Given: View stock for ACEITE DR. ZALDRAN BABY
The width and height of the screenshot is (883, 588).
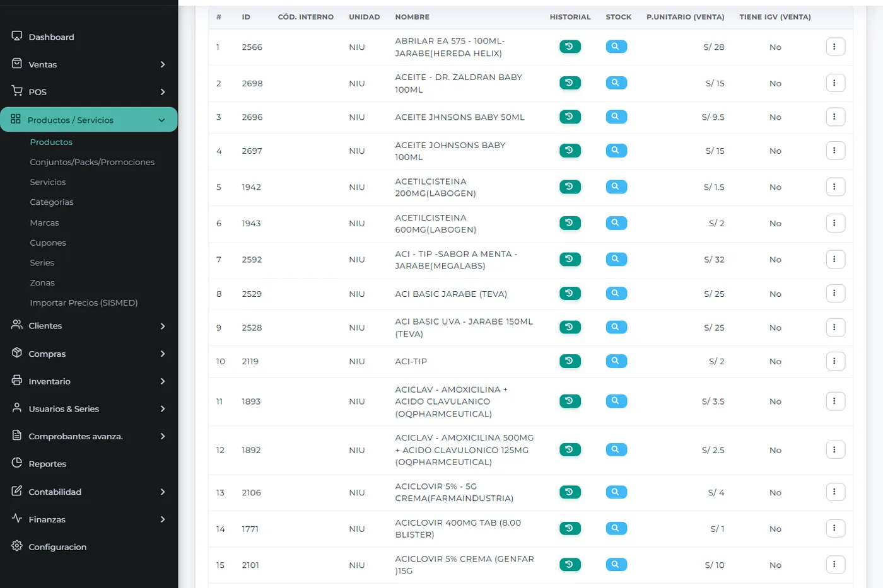Looking at the screenshot, I should [616, 83].
